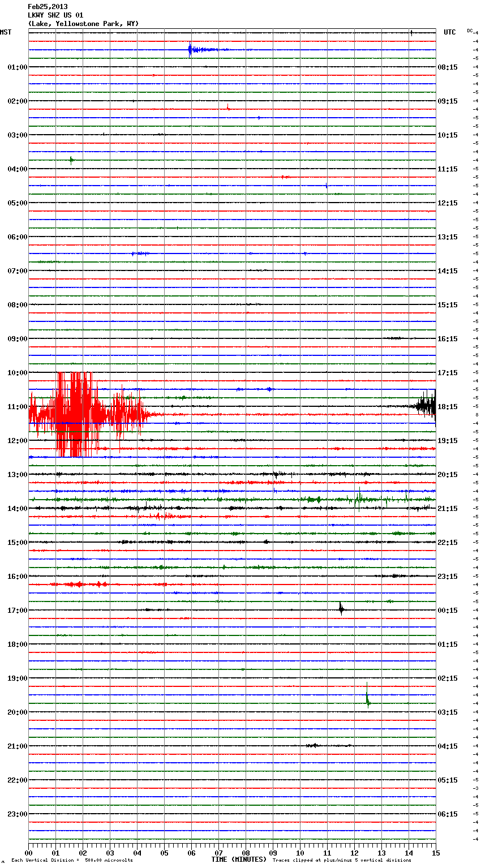Select the 09:00 MST row label
The width and height of the screenshot is (481, 868).
18,339
